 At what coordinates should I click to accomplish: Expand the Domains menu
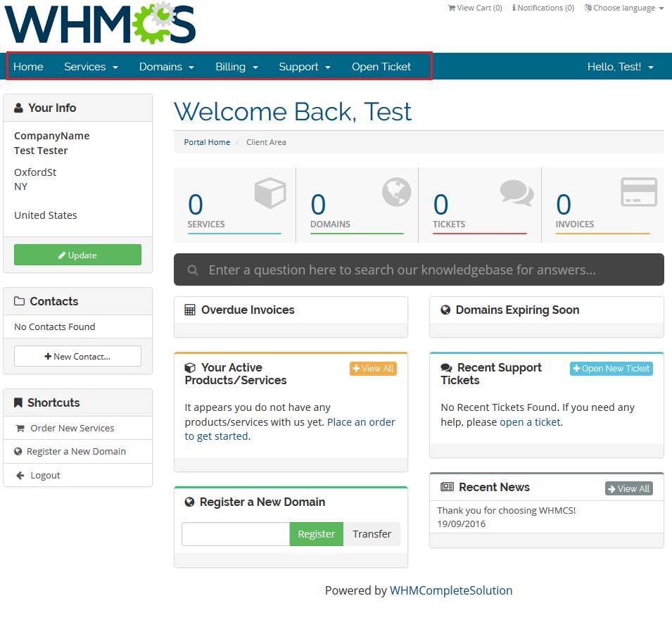166,66
